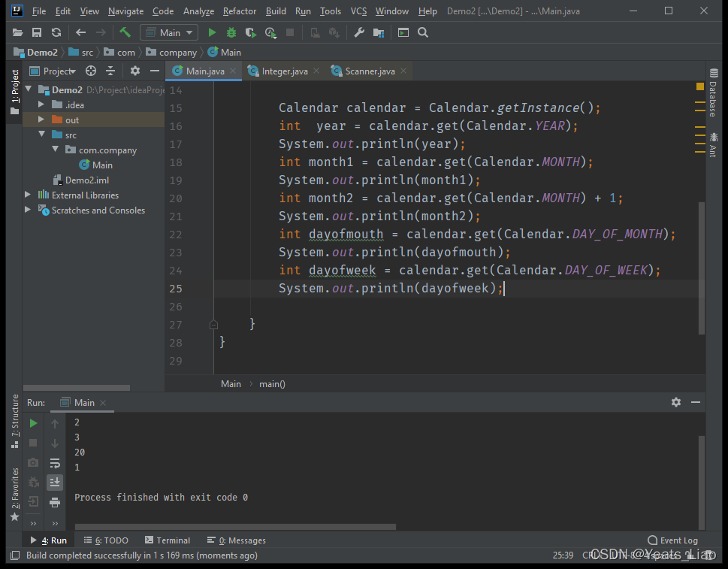
Task: Click the Save All disk icon
Action: pyautogui.click(x=37, y=32)
